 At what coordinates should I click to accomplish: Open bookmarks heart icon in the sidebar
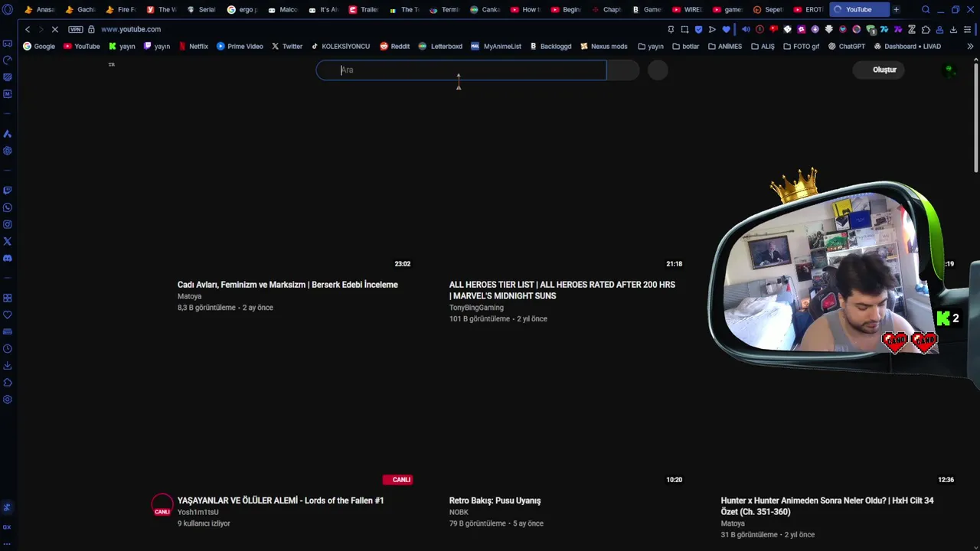click(8, 315)
